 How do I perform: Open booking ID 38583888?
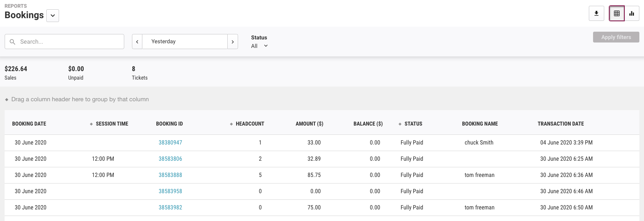[x=170, y=175]
